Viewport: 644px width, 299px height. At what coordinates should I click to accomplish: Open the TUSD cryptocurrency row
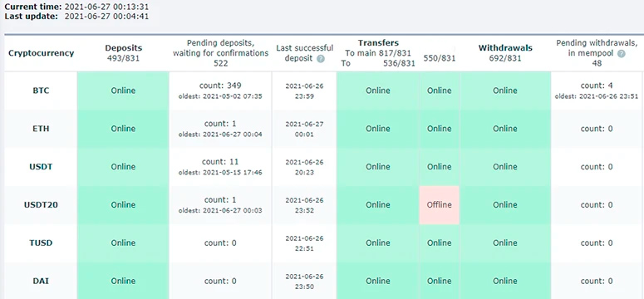click(41, 243)
